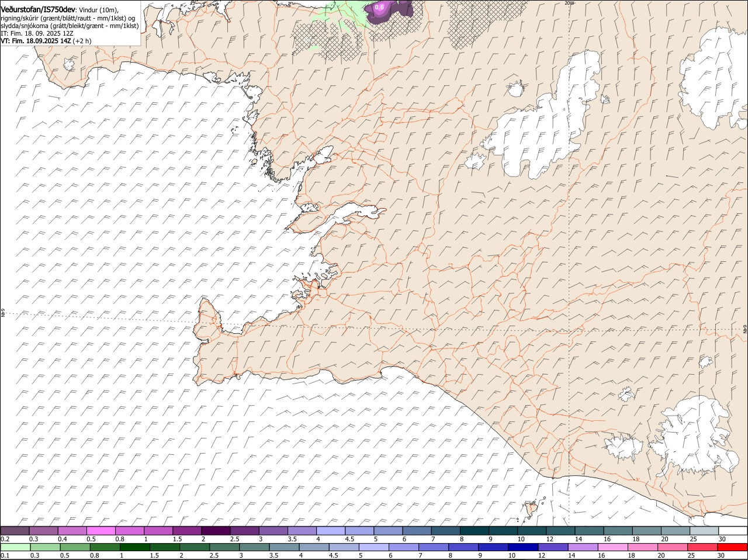
Task: Pick the upper legend swatch between 4 and 4.5
Action: [x=331, y=531]
